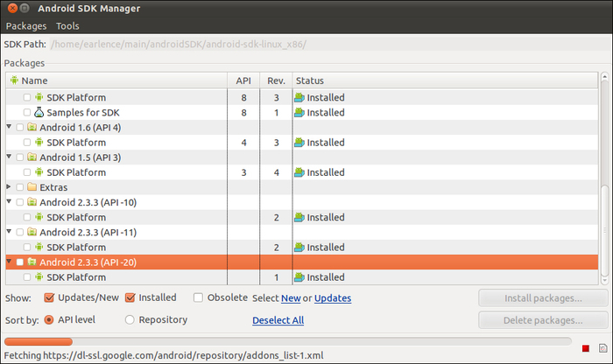Check the Samples for SDK checkbox
613x364 pixels.
click(x=27, y=113)
